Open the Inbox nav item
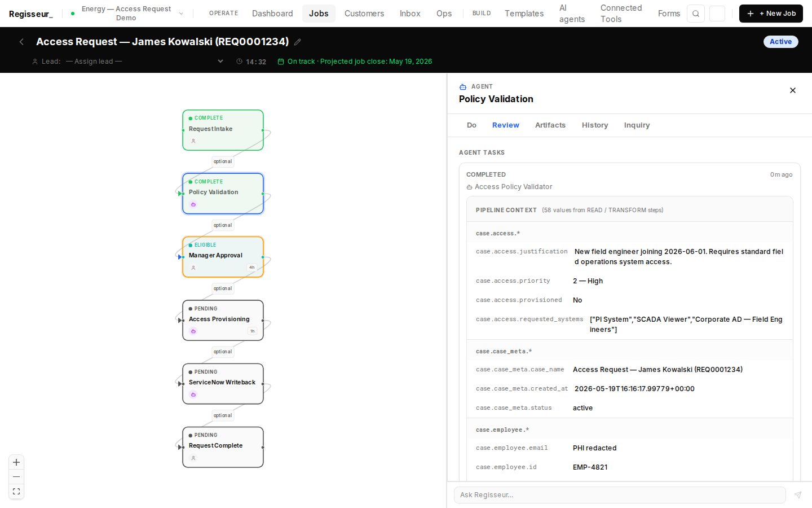The image size is (812, 508). (410, 14)
